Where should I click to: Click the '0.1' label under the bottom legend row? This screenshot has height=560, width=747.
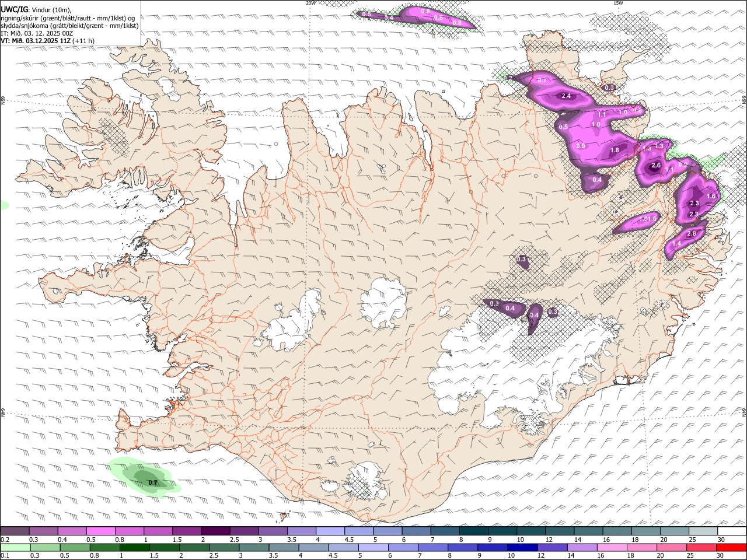point(4,556)
